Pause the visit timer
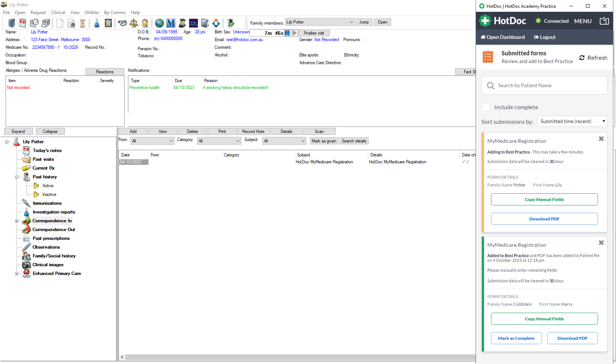 point(287,33)
